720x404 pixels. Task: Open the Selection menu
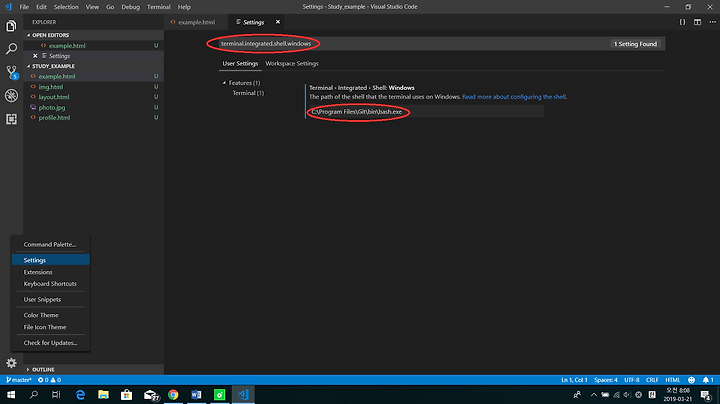coord(66,7)
